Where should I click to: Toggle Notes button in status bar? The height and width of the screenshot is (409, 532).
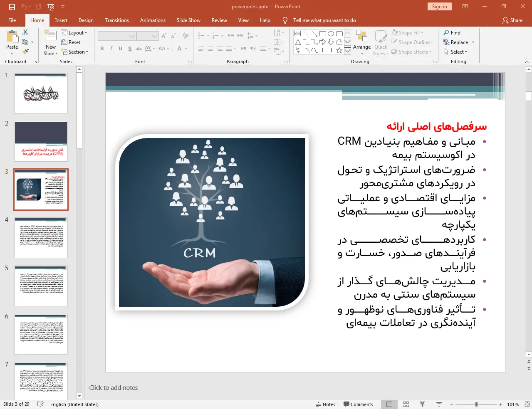click(x=325, y=404)
